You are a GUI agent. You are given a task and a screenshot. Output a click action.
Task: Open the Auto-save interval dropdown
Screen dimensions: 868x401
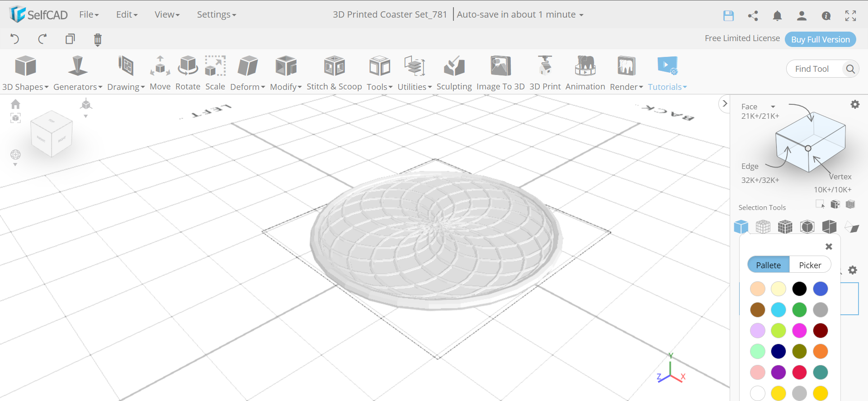point(520,14)
